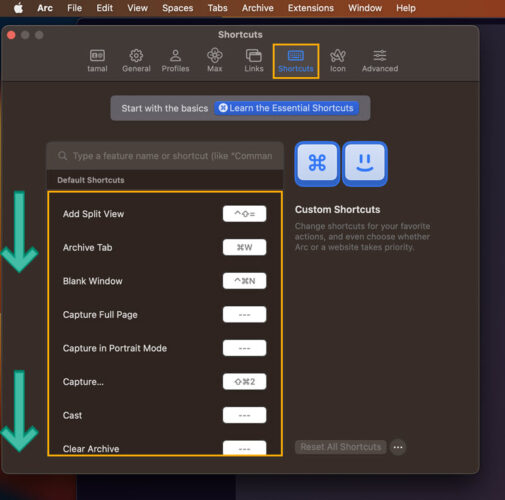Open the Arc application menu
Screen dimensions: 505x500
click(45, 8)
